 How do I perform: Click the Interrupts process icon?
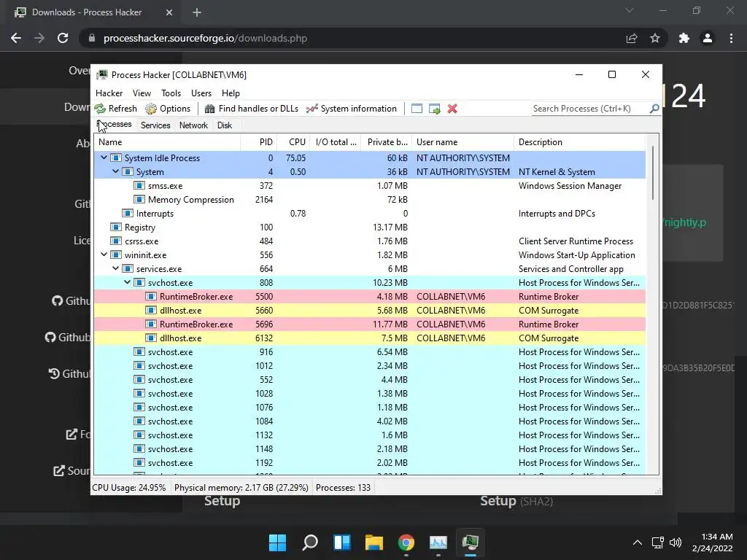127,214
